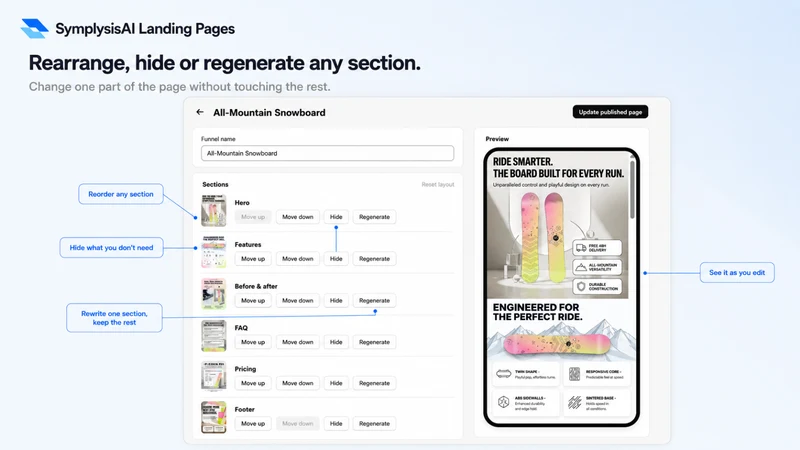Click the disabled Move down for Footer

(x=298, y=423)
